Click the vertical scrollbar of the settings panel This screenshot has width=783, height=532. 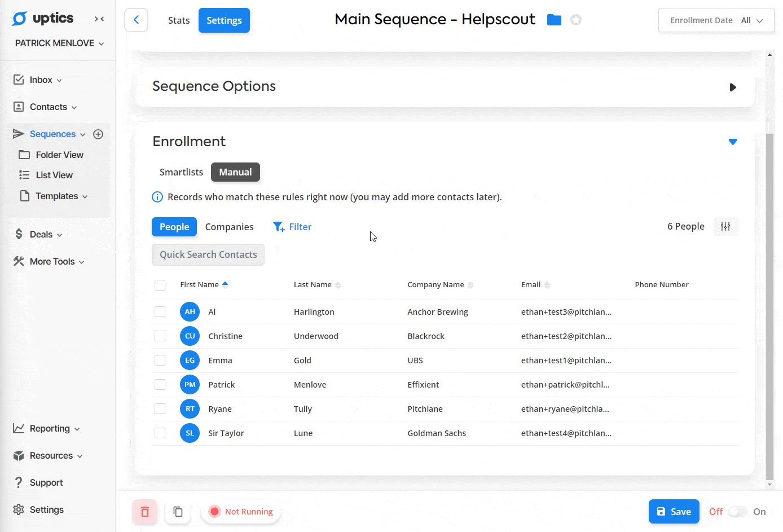pyautogui.click(x=769, y=306)
